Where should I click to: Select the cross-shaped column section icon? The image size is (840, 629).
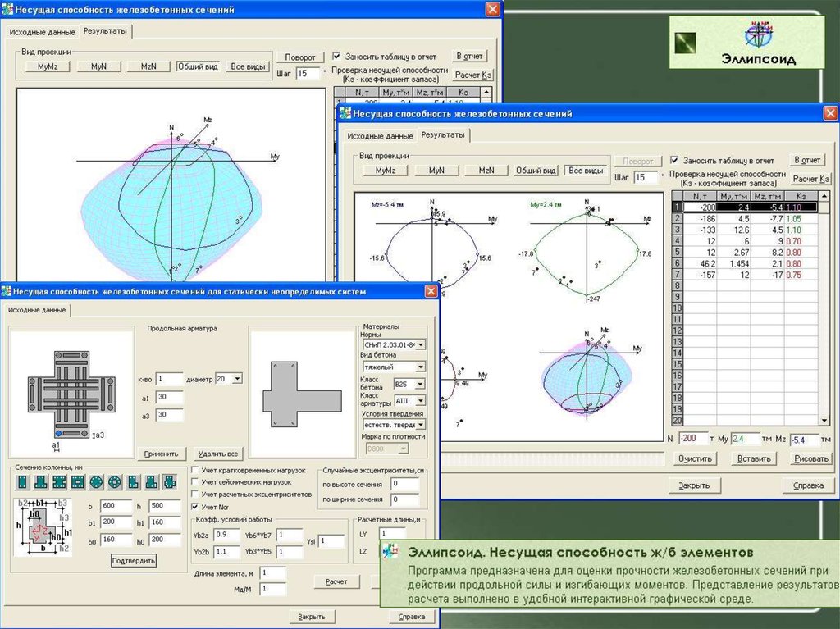tap(170, 481)
